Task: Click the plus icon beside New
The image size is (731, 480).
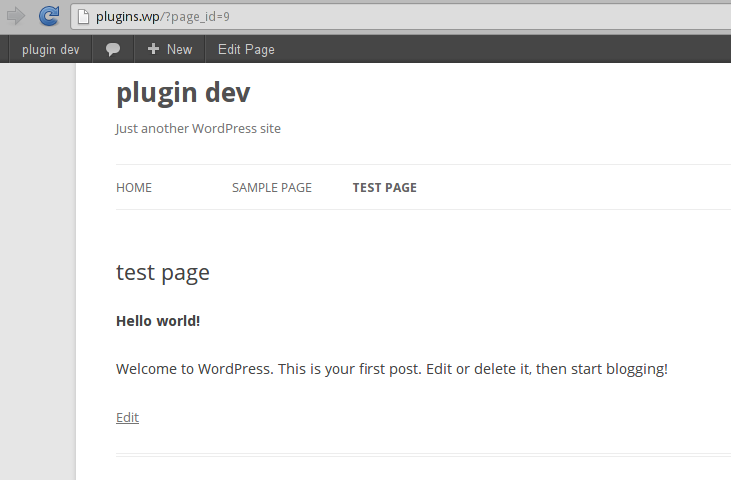Action: [153, 49]
